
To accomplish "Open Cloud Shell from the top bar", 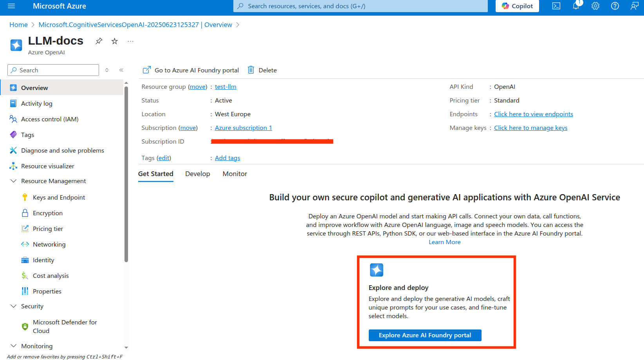I will tap(556, 6).
